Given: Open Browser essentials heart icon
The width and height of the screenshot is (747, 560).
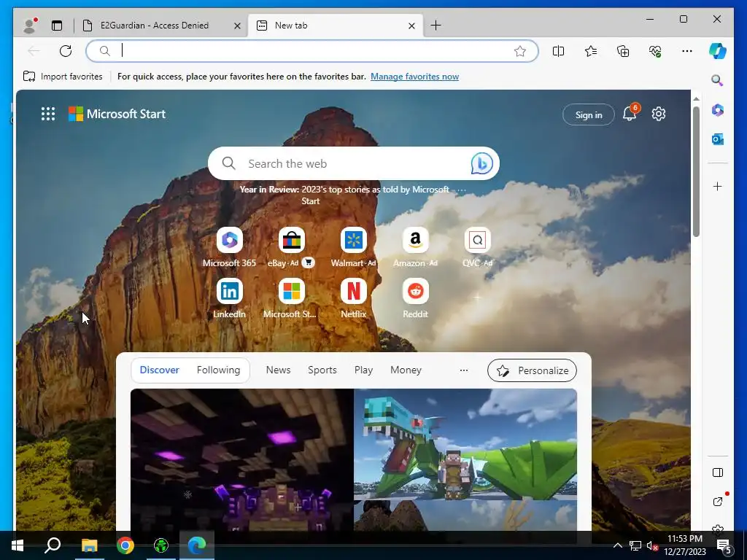Looking at the screenshot, I should coord(655,51).
